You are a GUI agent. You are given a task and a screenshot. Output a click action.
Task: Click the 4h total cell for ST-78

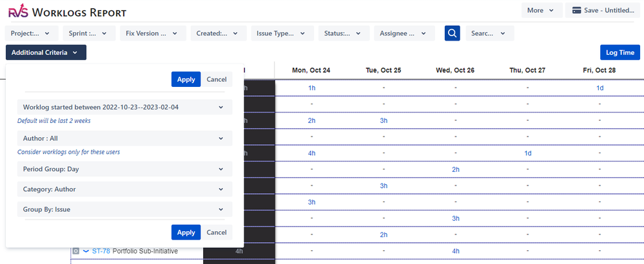coord(239,251)
